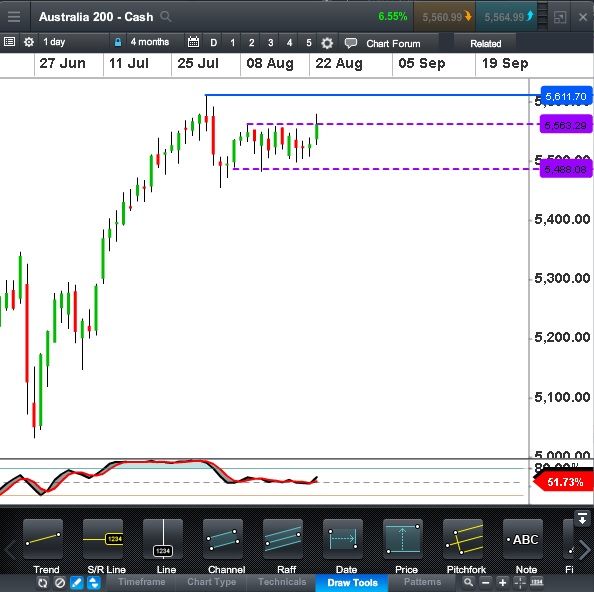Screen dimensions: 594x592
Task: Open the list panel icon left of the interval gear
Action: 9,42
